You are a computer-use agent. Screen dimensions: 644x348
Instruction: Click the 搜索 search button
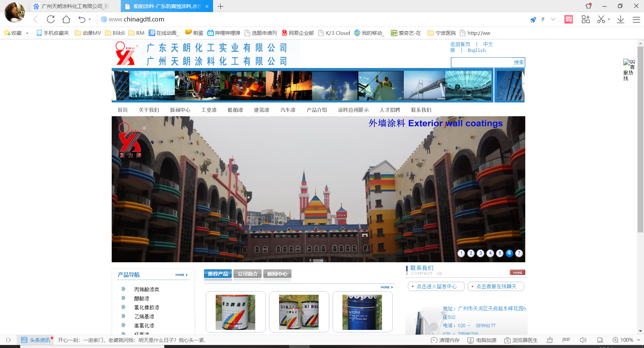519,62
